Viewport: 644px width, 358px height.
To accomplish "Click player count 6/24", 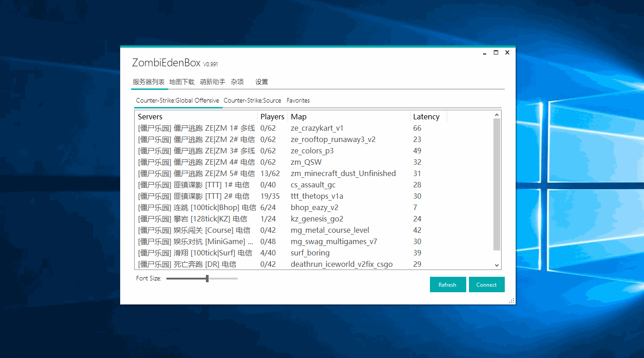I will (268, 207).
